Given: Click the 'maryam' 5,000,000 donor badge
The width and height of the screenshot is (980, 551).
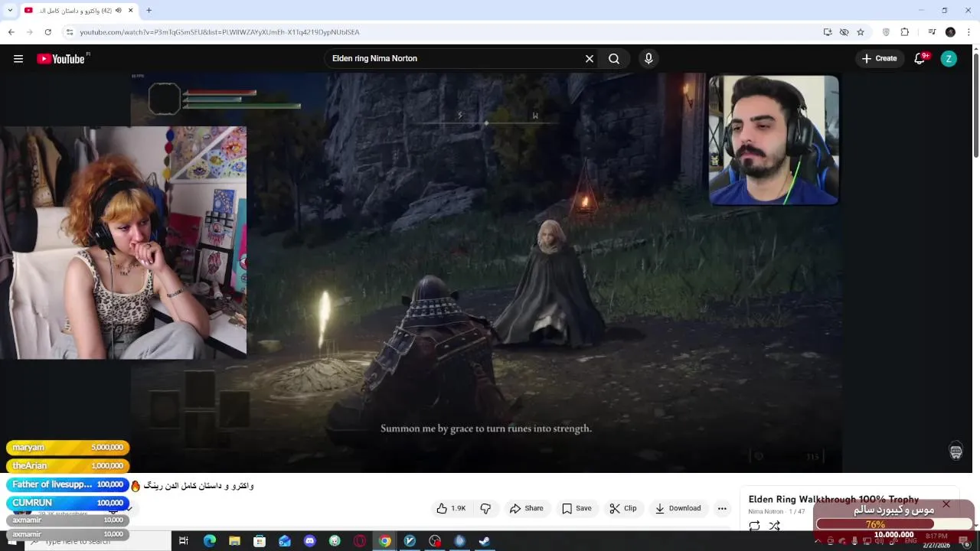Looking at the screenshot, I should (67, 448).
